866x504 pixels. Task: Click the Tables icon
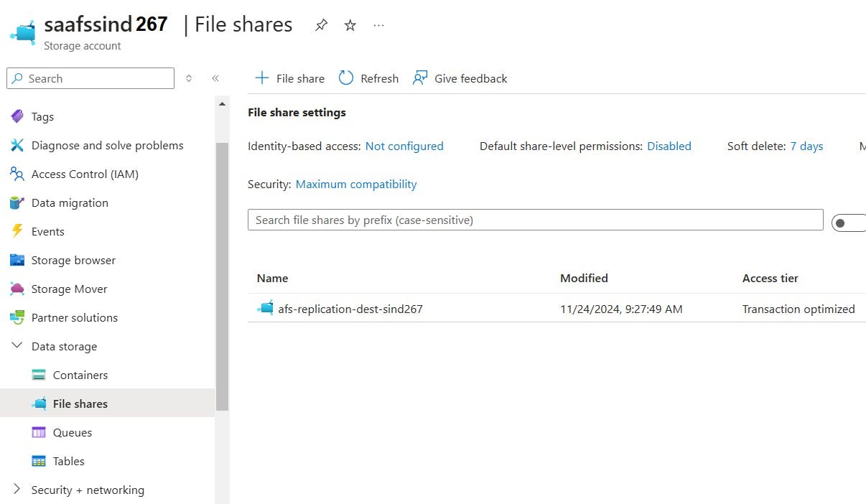39,461
